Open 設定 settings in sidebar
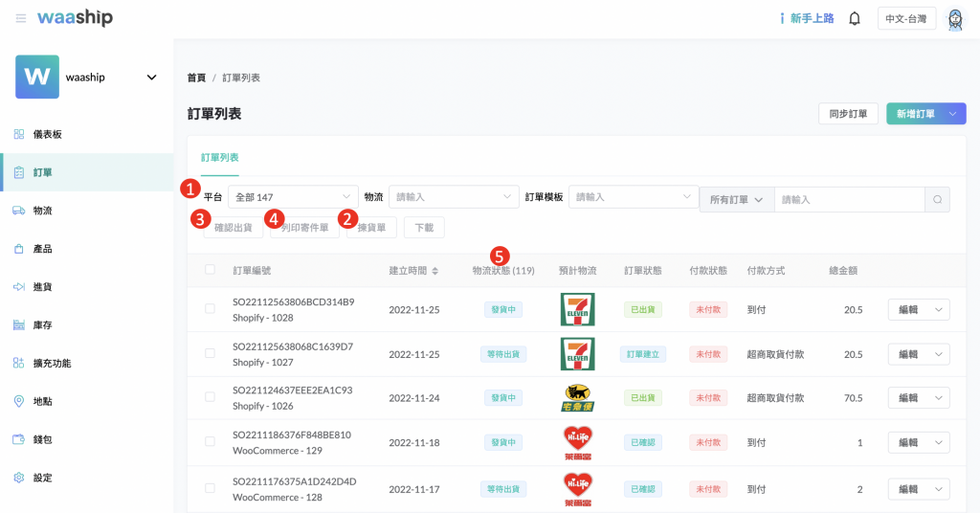Image resolution: width=980 pixels, height=513 pixels. pos(42,478)
